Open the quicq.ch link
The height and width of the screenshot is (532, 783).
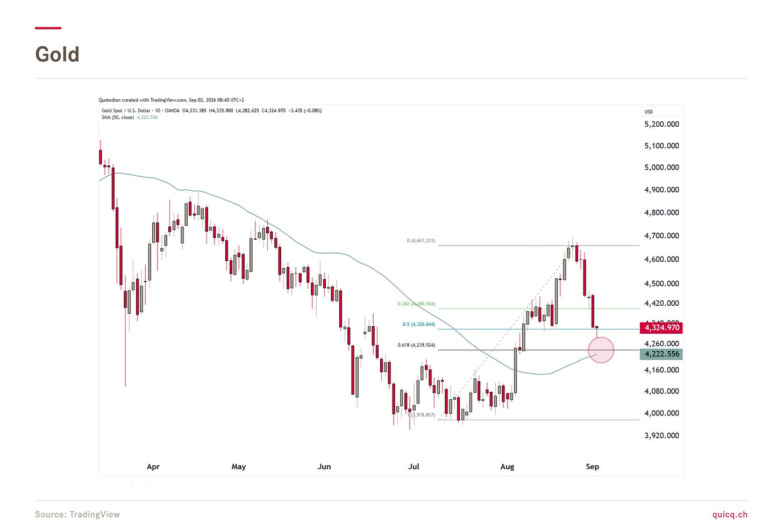(730, 514)
